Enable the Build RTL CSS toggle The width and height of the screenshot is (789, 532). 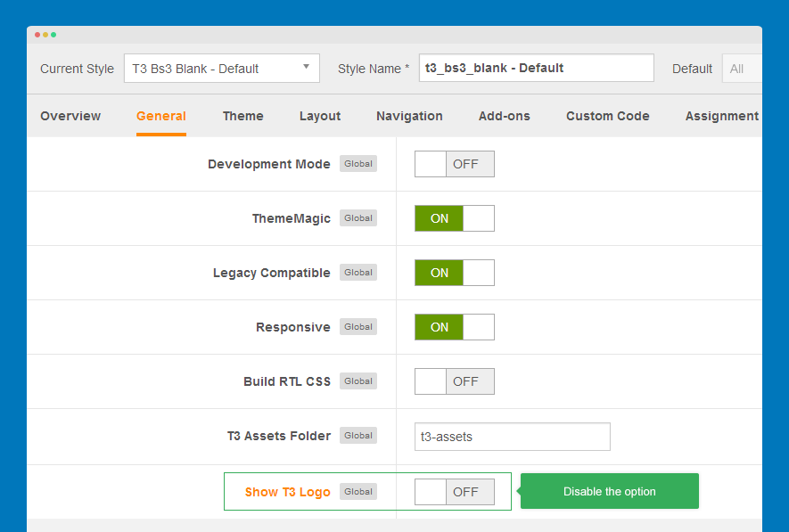tap(454, 381)
